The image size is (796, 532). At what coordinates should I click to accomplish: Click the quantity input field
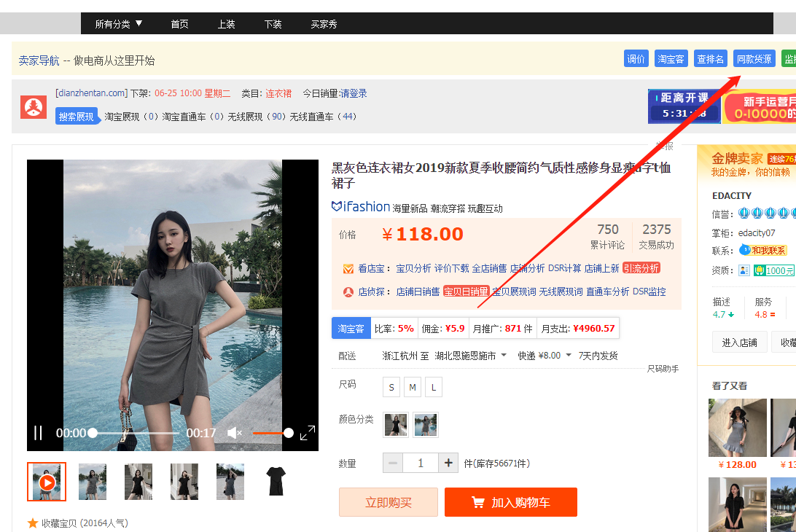(421, 463)
